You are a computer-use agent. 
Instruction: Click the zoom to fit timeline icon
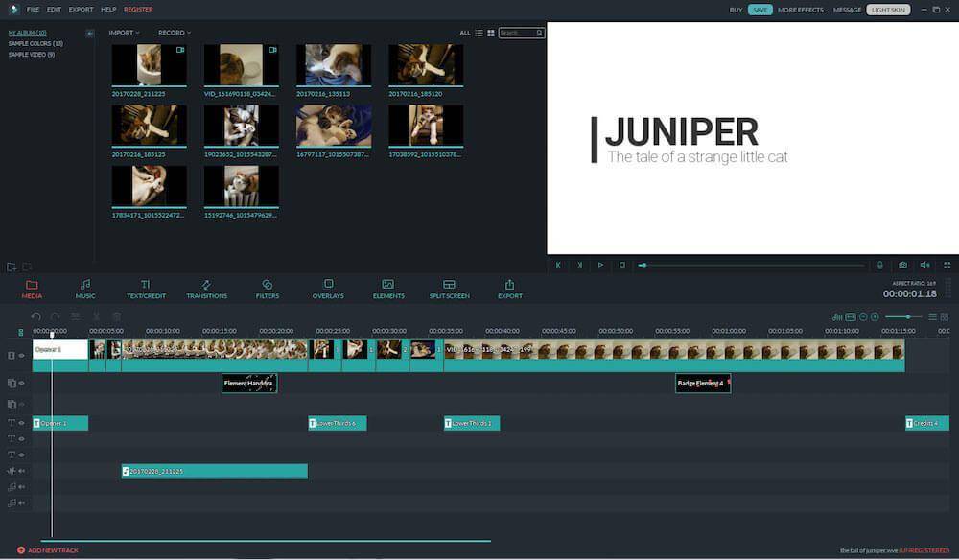pos(850,316)
